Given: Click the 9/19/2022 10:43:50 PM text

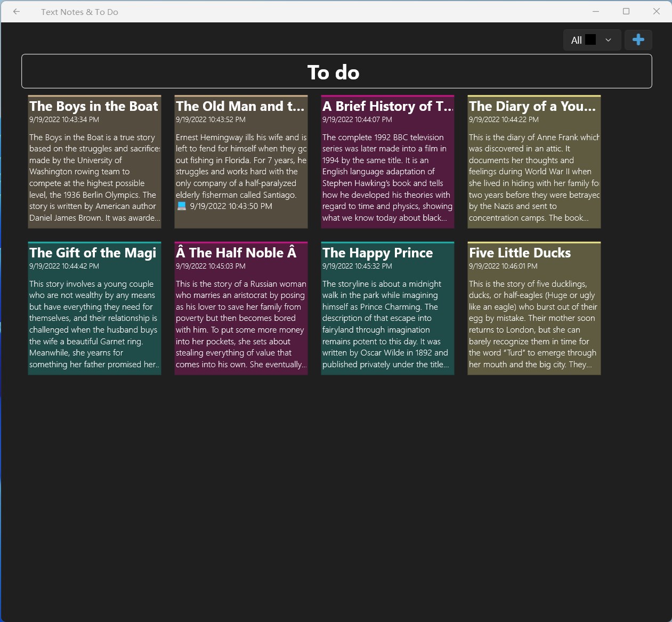Looking at the screenshot, I should coord(231,206).
